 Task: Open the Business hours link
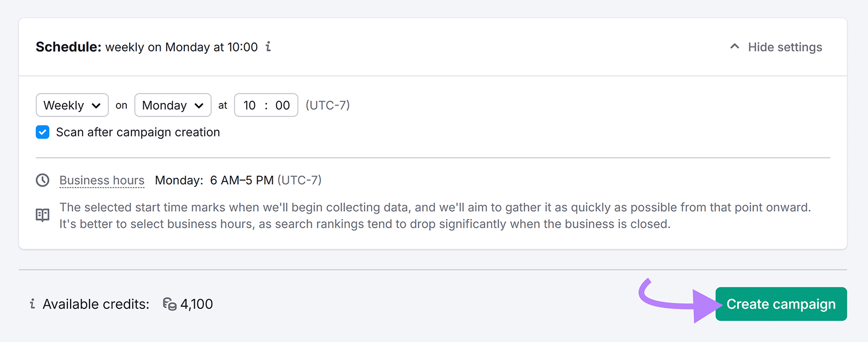(x=102, y=180)
